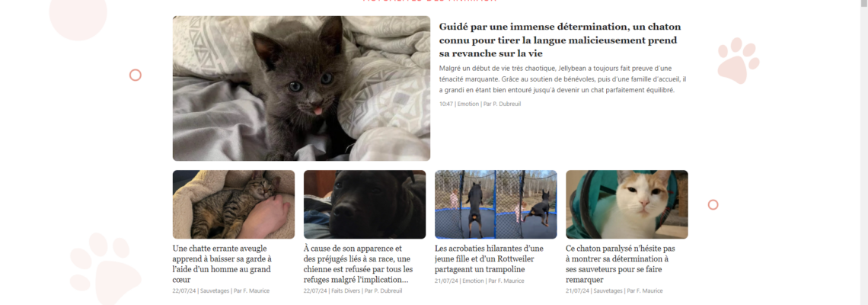Open black dog close-up thumbnail
Image resolution: width=868 pixels, height=305 pixels.
[365, 204]
